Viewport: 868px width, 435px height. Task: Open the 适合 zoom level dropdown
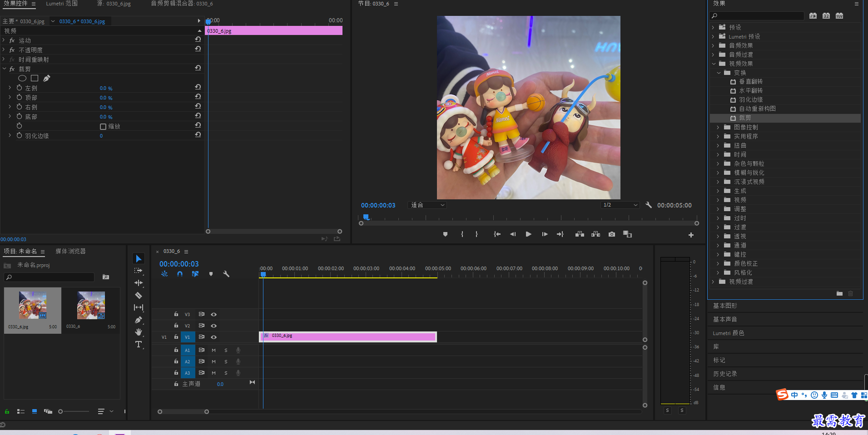coord(427,205)
